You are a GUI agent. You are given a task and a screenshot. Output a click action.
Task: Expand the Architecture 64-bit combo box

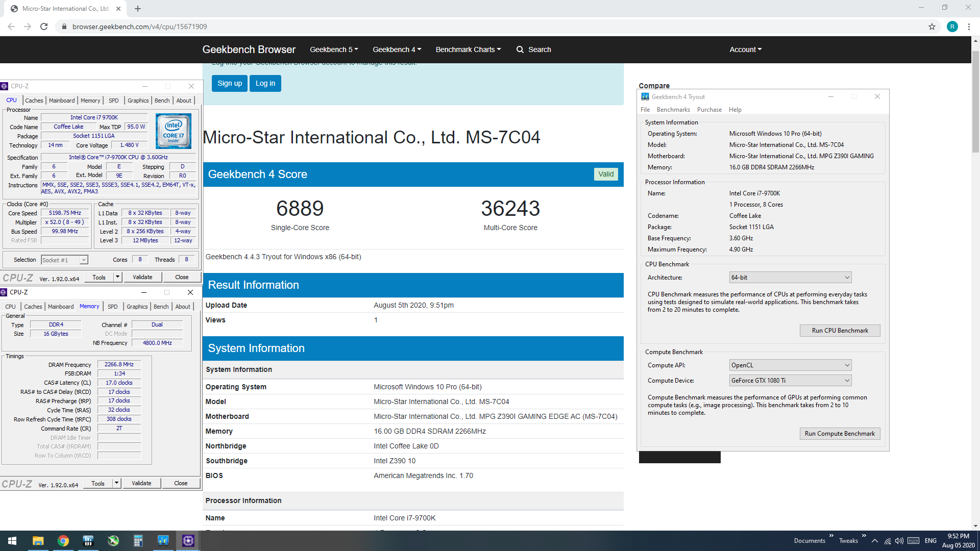point(790,278)
